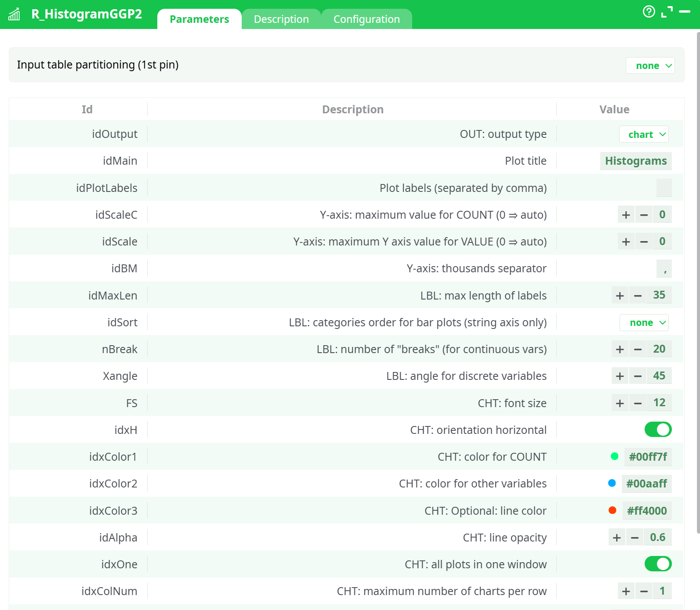
Task: Click the empty Plot labels input field
Action: click(x=664, y=188)
